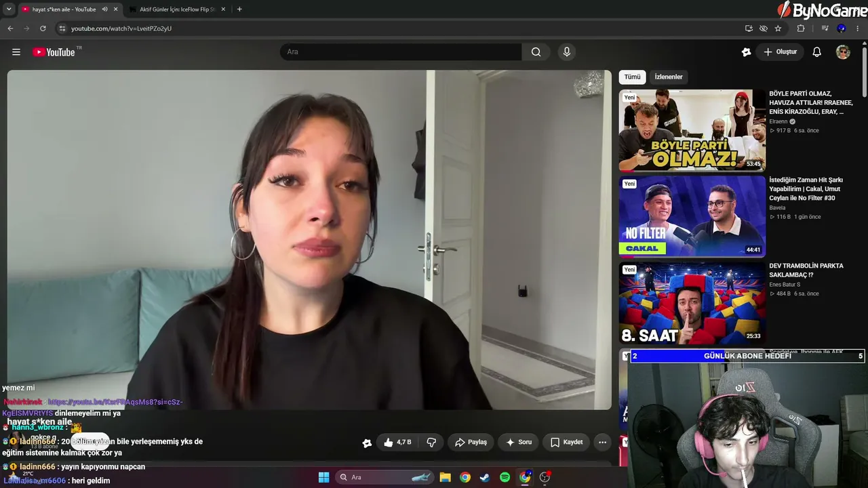Open Chrome extensions puzzle icon

tap(801, 28)
